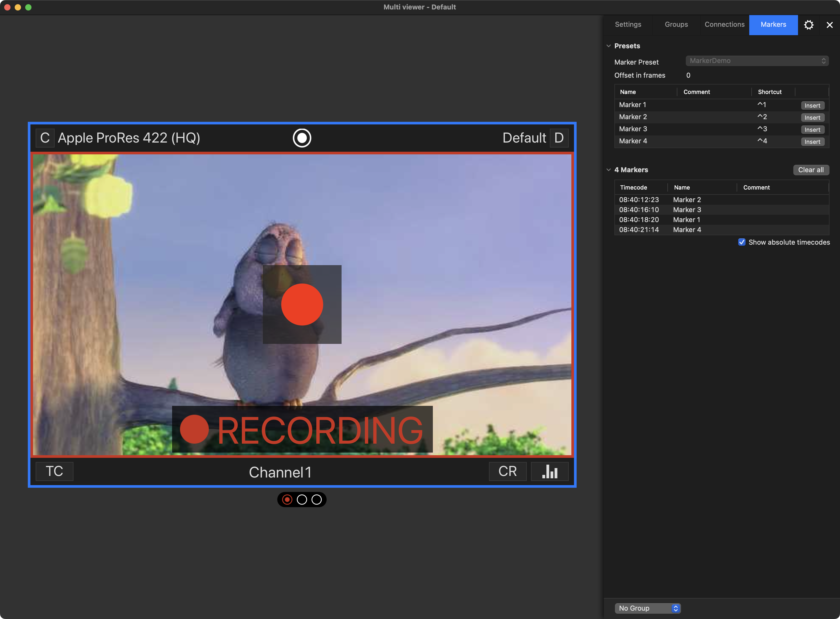Click the Channel1 name label

click(x=280, y=472)
